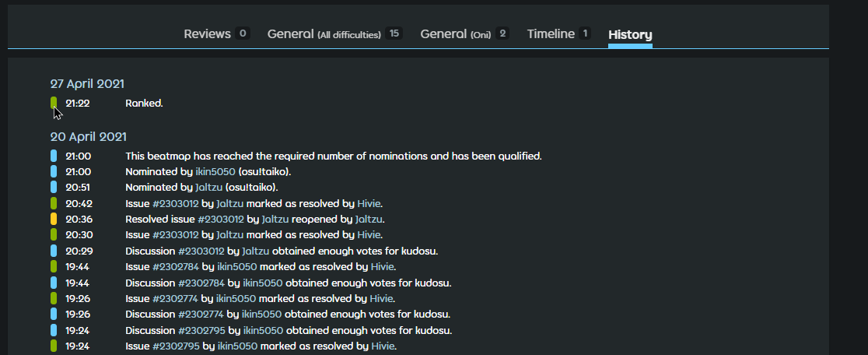Click the blue marker beside 20:51 nomination

(54, 187)
